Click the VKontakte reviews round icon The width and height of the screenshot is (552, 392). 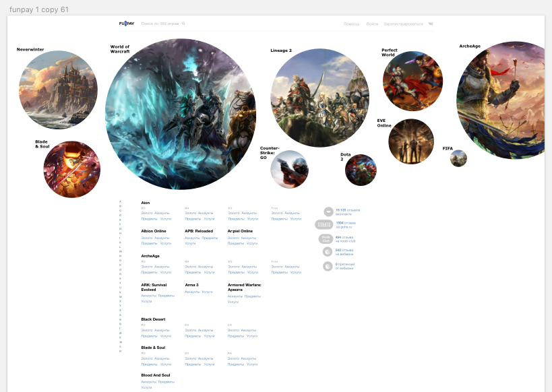[x=328, y=211]
